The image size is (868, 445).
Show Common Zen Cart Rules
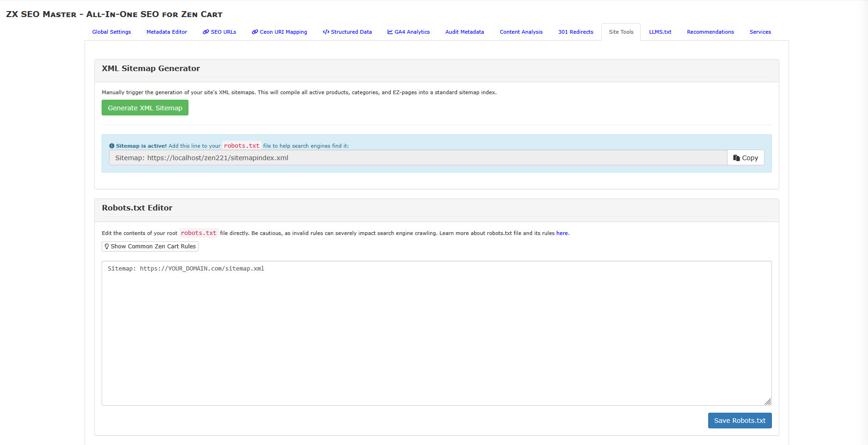pos(150,247)
